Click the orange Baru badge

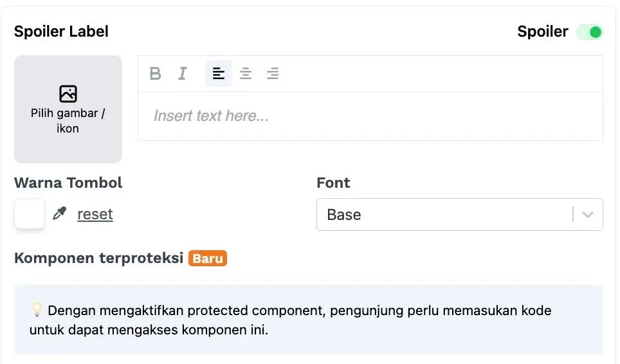pyautogui.click(x=208, y=259)
